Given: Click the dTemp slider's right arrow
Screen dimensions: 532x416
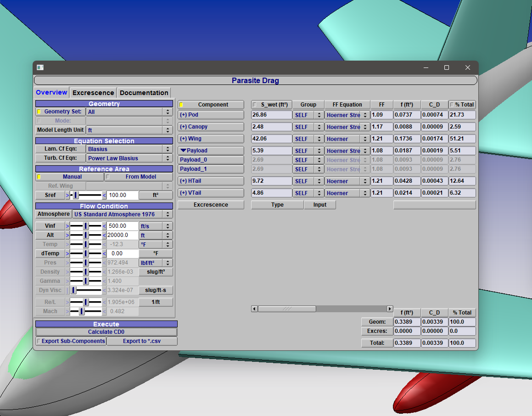Looking at the screenshot, I should tap(104, 253).
